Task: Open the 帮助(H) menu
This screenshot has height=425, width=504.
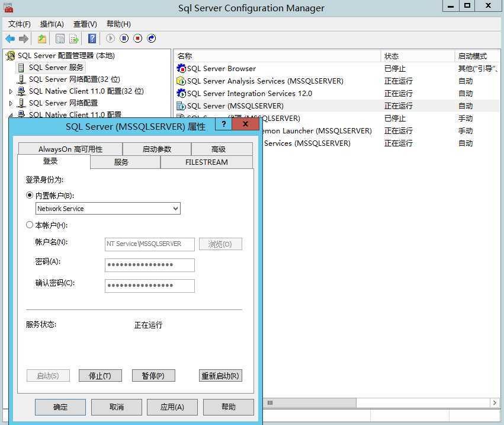Action: [x=118, y=24]
